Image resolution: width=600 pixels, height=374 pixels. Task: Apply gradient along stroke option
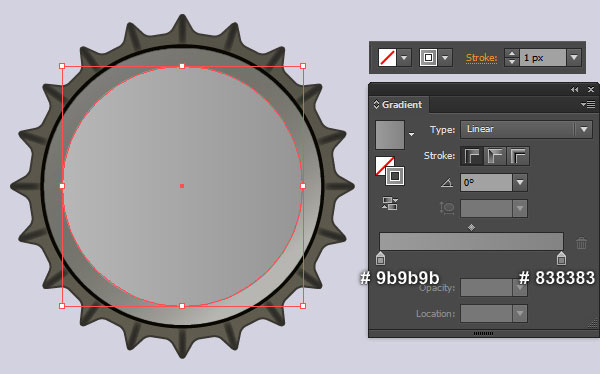tap(495, 156)
